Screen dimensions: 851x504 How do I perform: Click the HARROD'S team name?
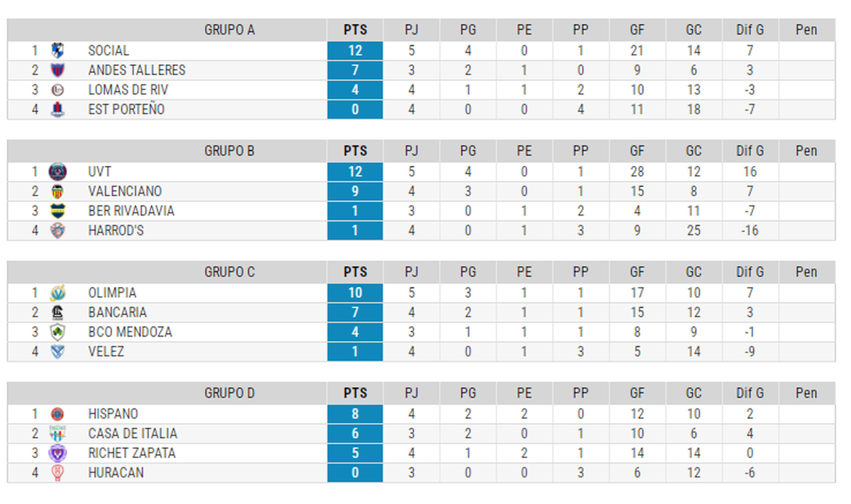116,230
